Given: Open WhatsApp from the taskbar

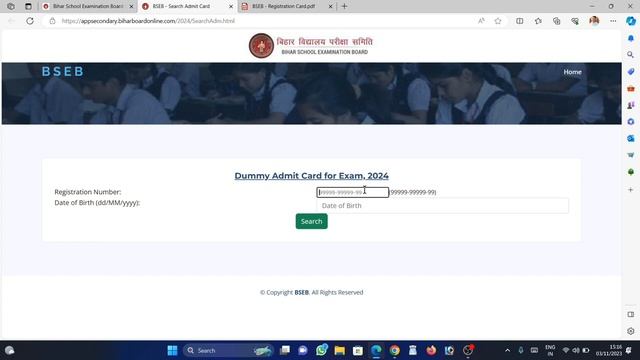Looking at the screenshot, I should click(x=321, y=350).
